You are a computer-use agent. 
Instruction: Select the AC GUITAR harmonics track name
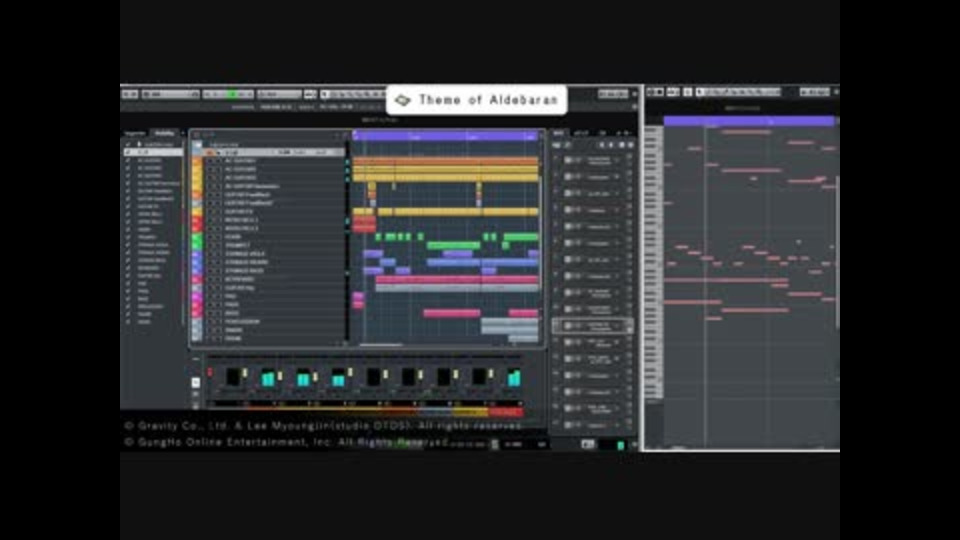[x=252, y=186]
